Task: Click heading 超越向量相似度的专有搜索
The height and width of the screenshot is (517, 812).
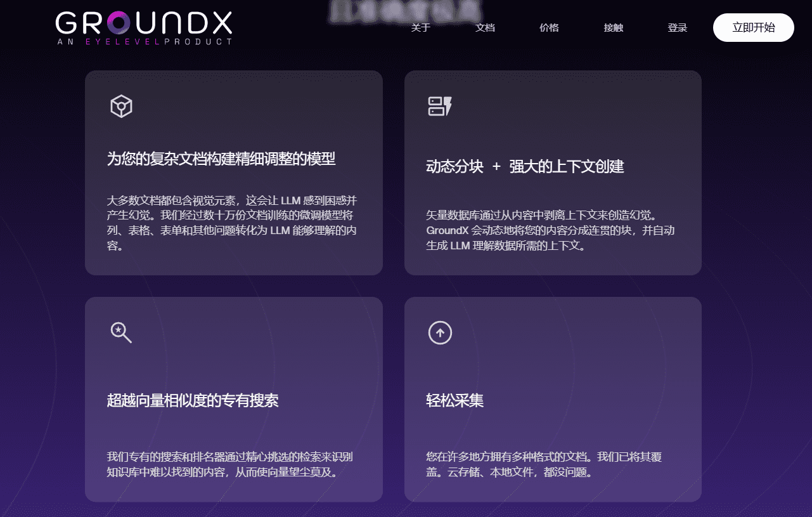Action: (x=193, y=400)
